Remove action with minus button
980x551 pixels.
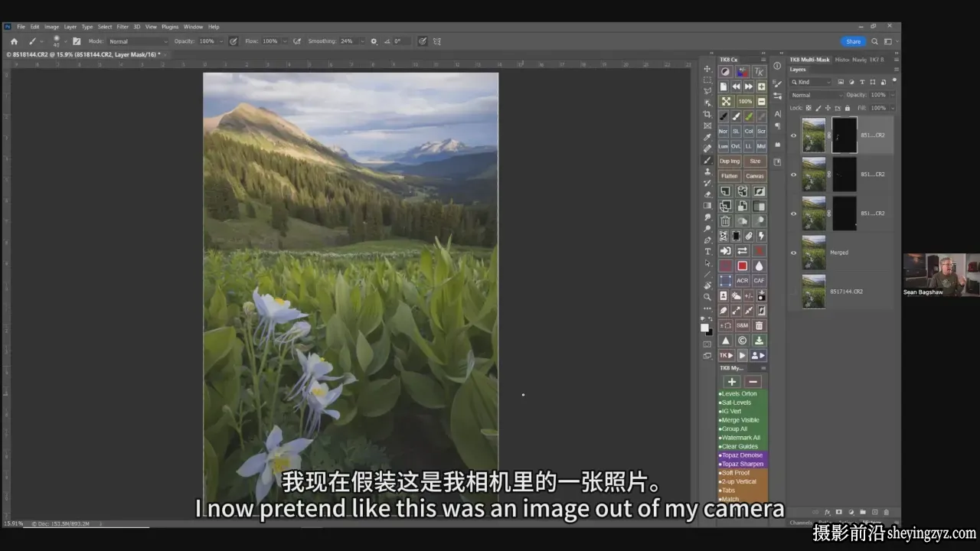coord(753,382)
